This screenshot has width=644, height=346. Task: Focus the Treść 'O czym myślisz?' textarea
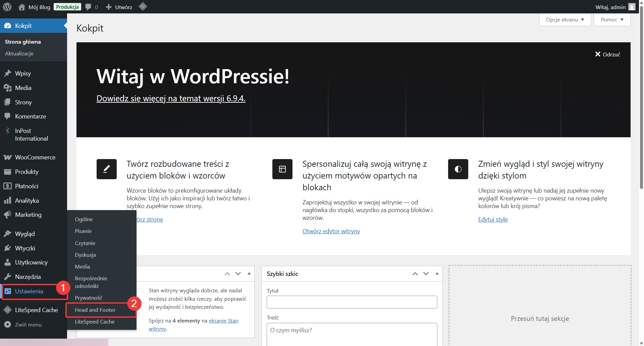point(352,334)
